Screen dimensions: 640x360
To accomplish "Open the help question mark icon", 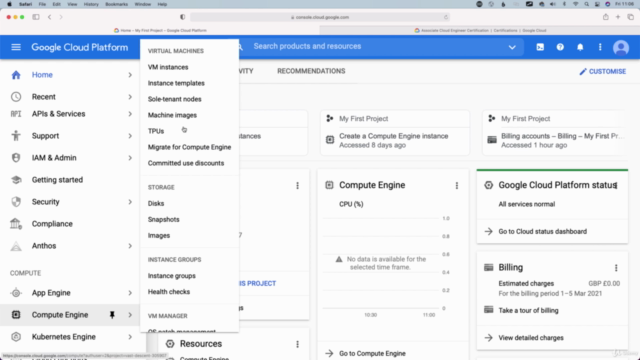I will (560, 47).
